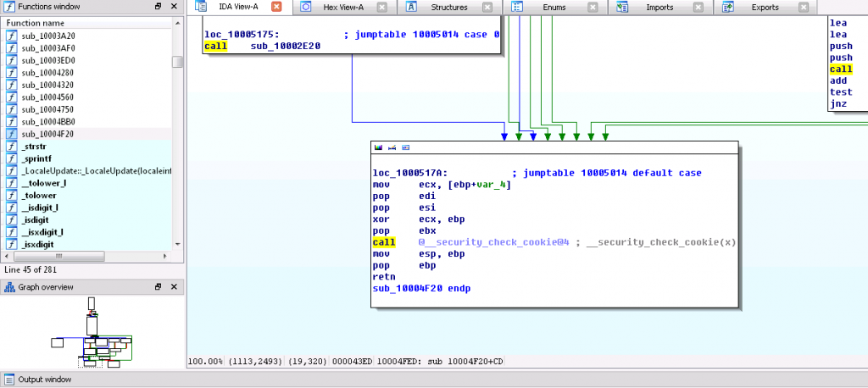Select _LocaleUpdate::_LocaleUpdate function row
The width and height of the screenshot is (868, 388).
coord(87,170)
